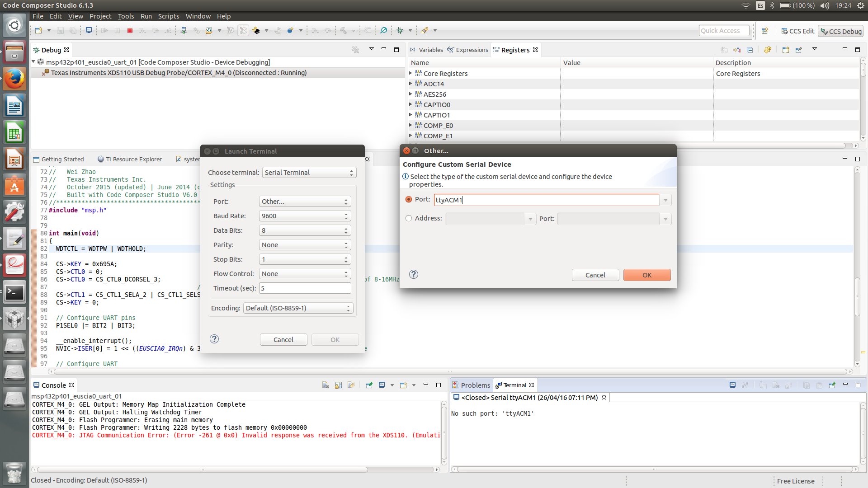Click the help question mark in Other dialog
This screenshot has height=488, width=868.
coord(414,274)
